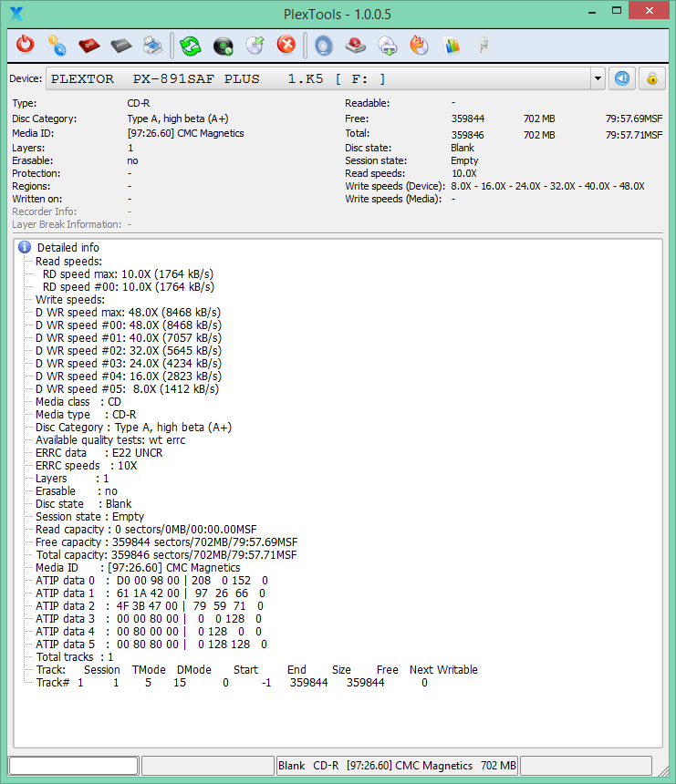The width and height of the screenshot is (676, 784).
Task: Select the ERRC speeds : 10X row
Action: point(86,466)
